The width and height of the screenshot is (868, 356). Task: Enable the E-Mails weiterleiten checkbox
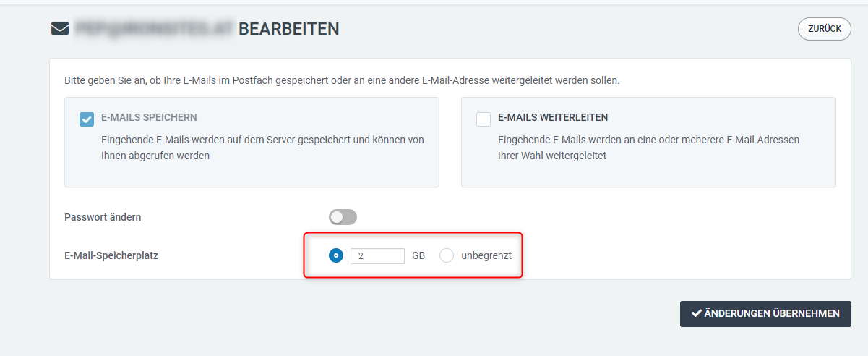tap(484, 119)
